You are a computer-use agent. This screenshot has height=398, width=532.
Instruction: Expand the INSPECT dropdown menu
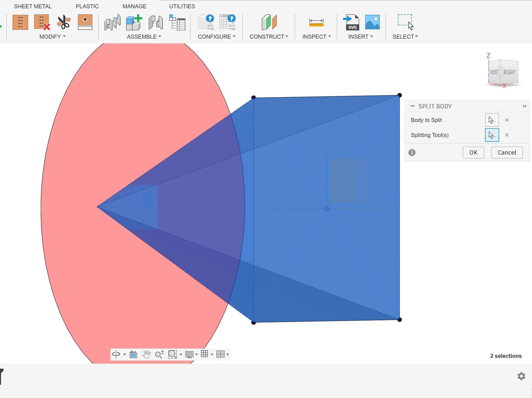(x=316, y=37)
